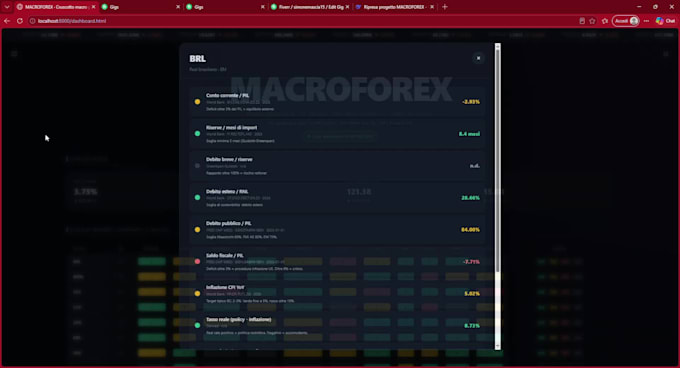This screenshot has width=680, height=368.
Task: Open the Copilot Chat button
Action: [x=666, y=21]
